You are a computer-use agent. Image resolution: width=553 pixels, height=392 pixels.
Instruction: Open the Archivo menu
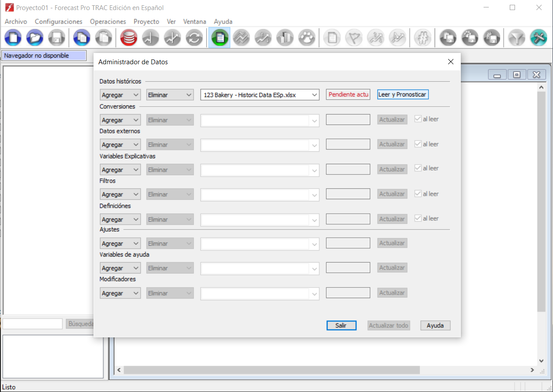click(16, 21)
